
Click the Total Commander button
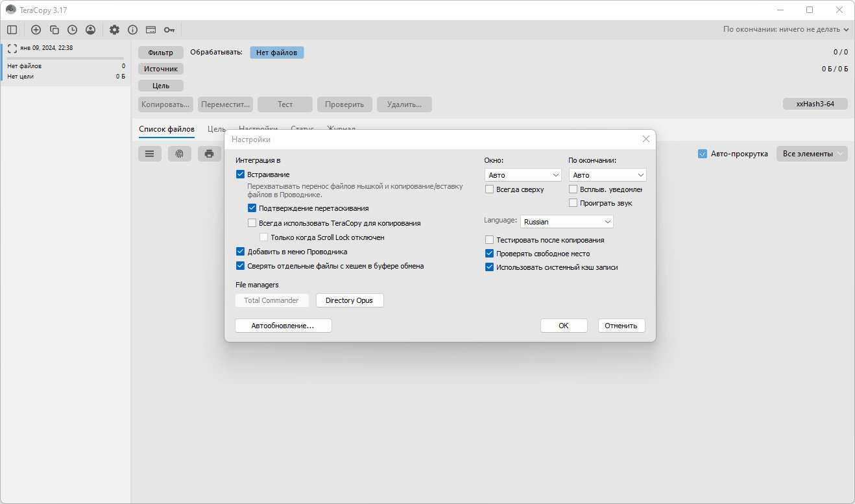coord(272,300)
